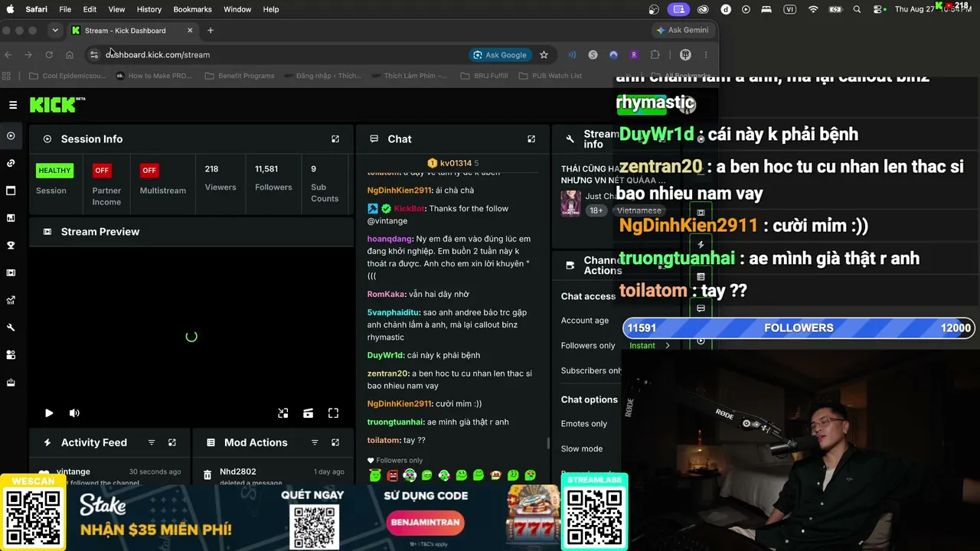
Task: Open the Apple menu
Action: point(10,9)
